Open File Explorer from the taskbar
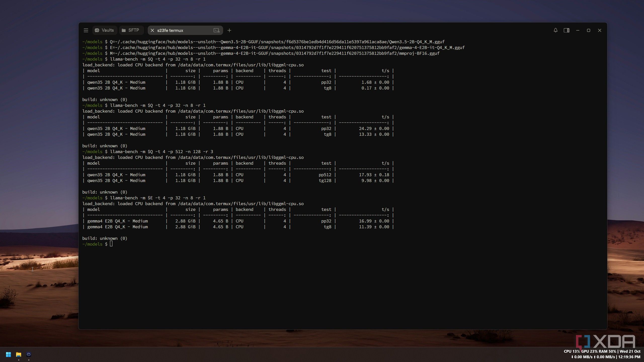 click(19, 354)
